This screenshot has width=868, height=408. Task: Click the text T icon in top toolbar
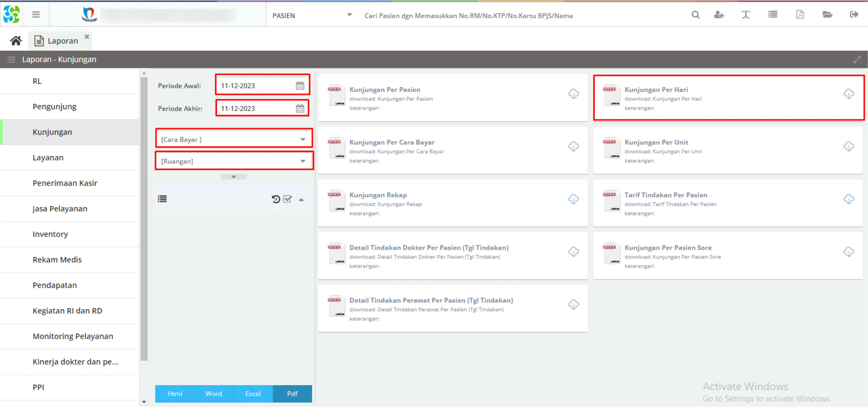click(745, 15)
